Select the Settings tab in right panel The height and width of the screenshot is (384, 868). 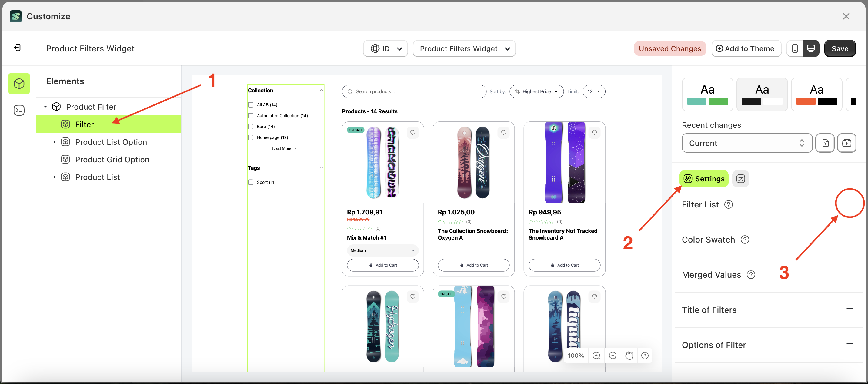click(703, 179)
